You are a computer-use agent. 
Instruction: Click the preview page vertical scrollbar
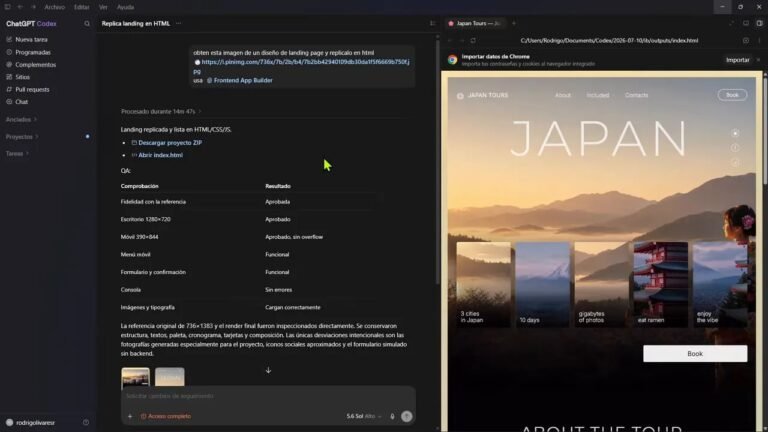(765, 130)
